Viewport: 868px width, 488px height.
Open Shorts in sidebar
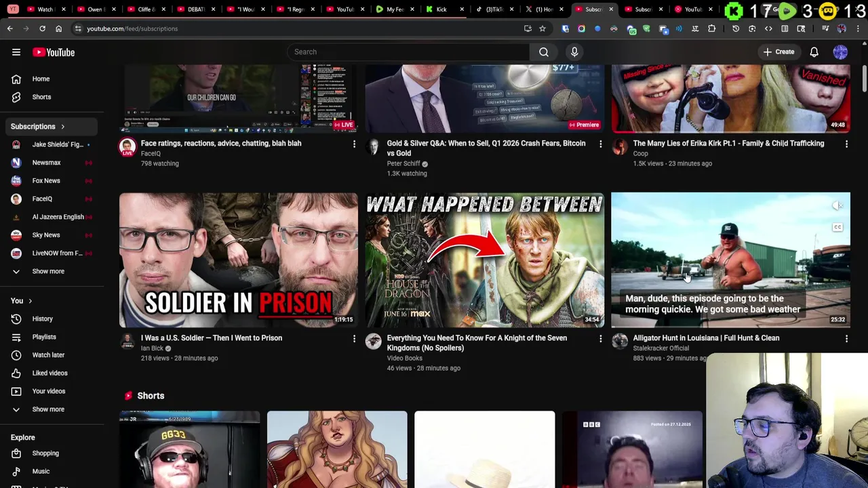52,97
